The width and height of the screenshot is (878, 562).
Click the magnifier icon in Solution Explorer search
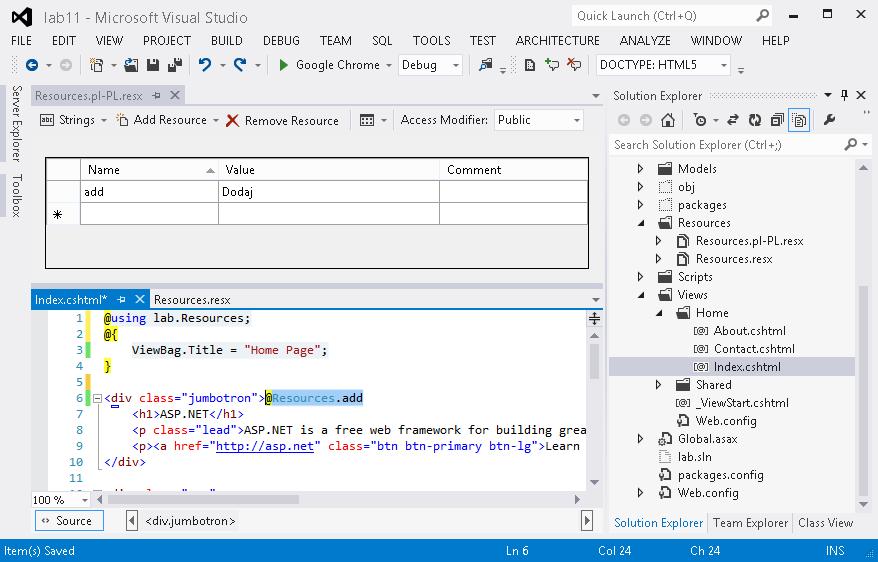(x=851, y=144)
